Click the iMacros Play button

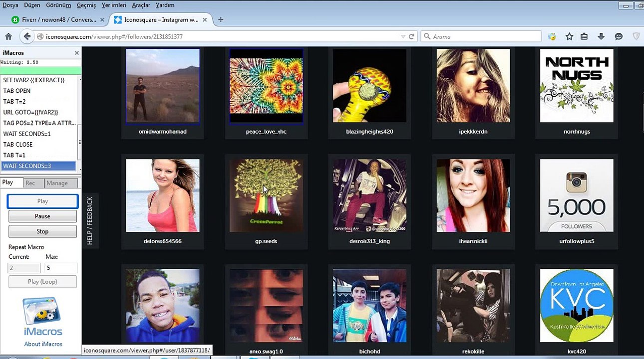(42, 201)
